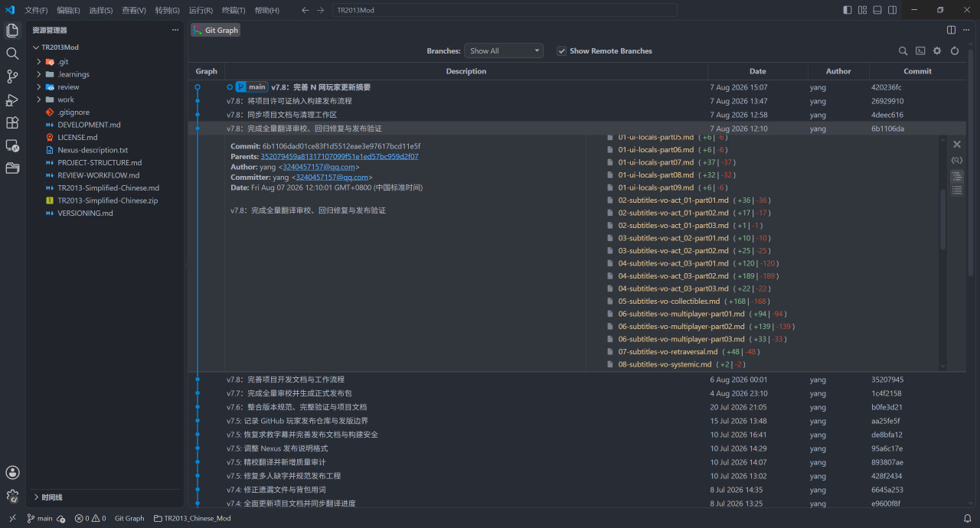Switch file list to flat list view

(956, 190)
